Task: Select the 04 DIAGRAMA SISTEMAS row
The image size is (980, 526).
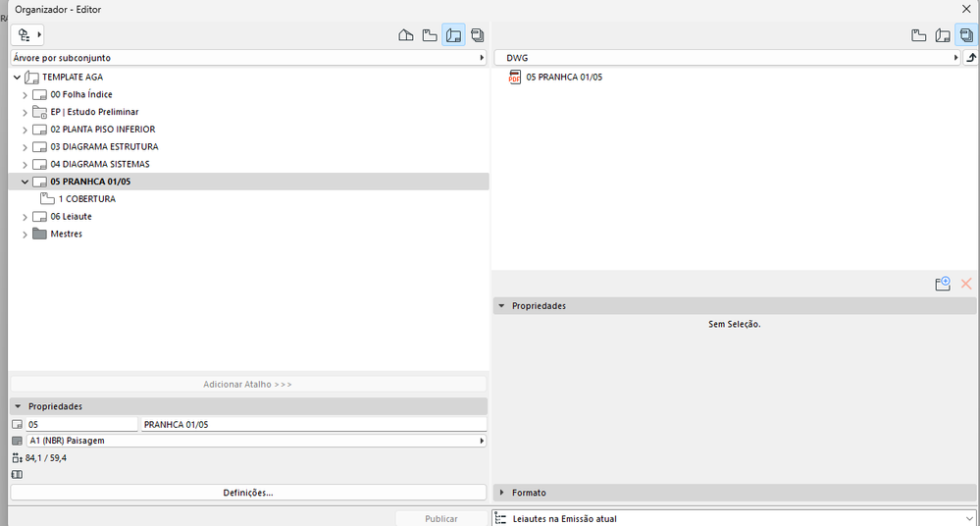Action: pyautogui.click(x=248, y=165)
